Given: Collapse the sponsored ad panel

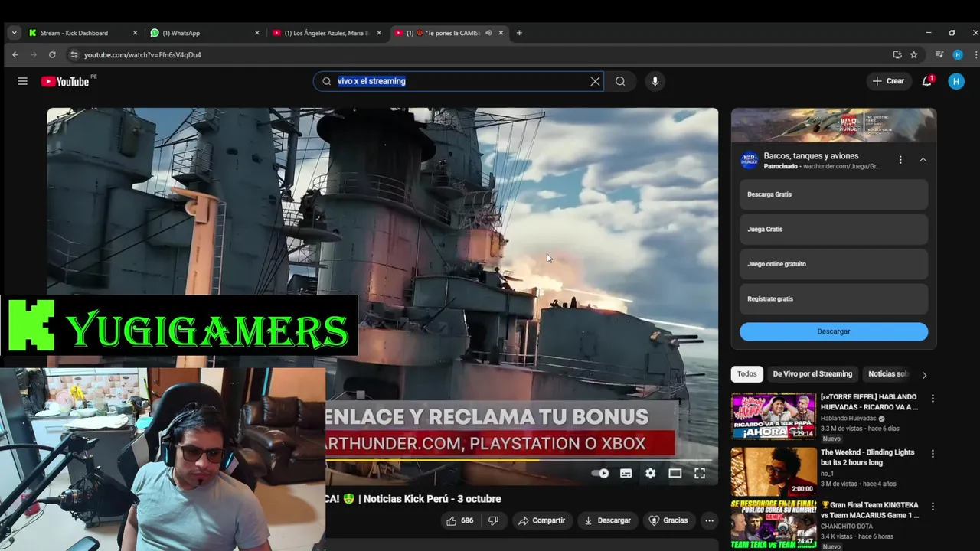Looking at the screenshot, I should point(923,160).
